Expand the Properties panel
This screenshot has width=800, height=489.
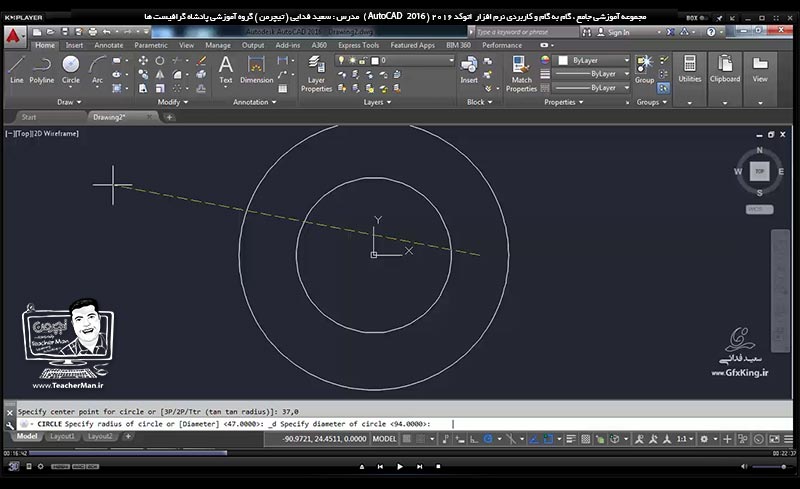(x=563, y=102)
